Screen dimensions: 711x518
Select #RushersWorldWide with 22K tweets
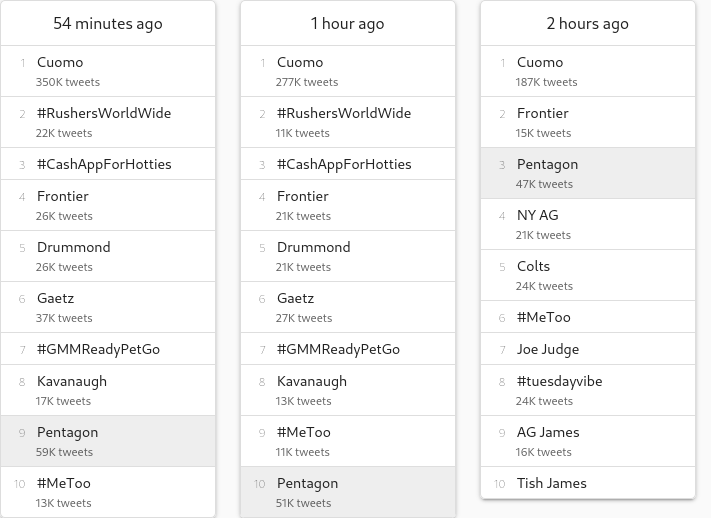point(108,122)
